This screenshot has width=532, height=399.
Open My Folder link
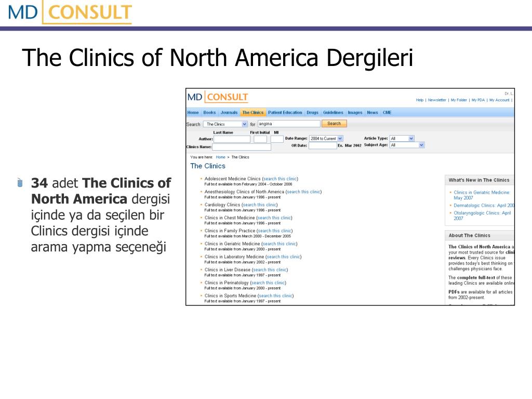point(459,100)
